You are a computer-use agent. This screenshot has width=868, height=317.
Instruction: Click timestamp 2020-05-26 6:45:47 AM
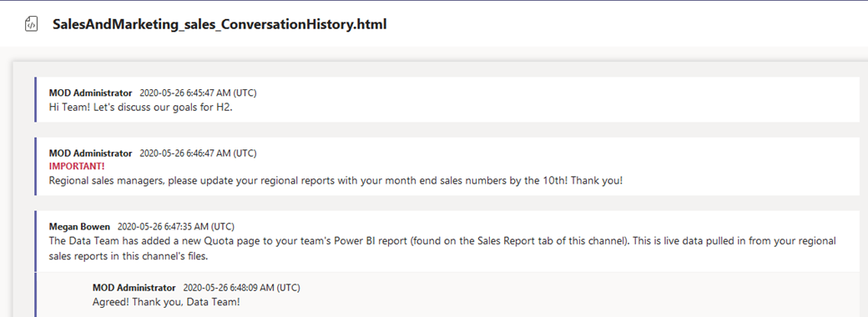tap(198, 93)
